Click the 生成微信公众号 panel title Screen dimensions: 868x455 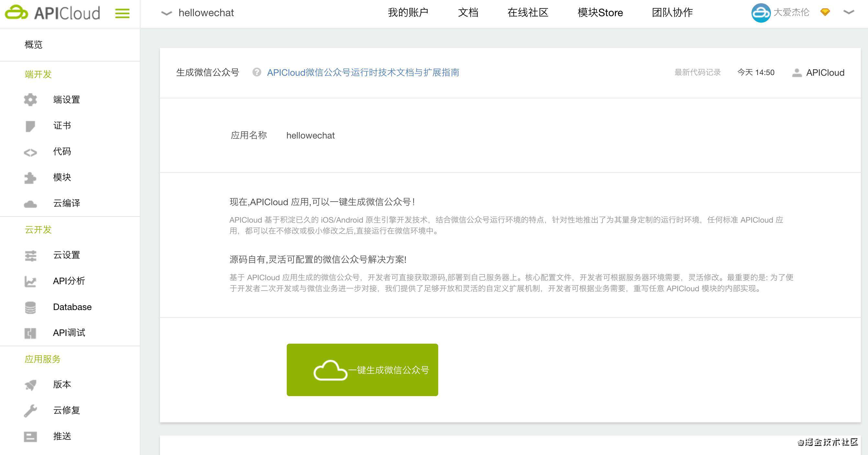tap(207, 72)
